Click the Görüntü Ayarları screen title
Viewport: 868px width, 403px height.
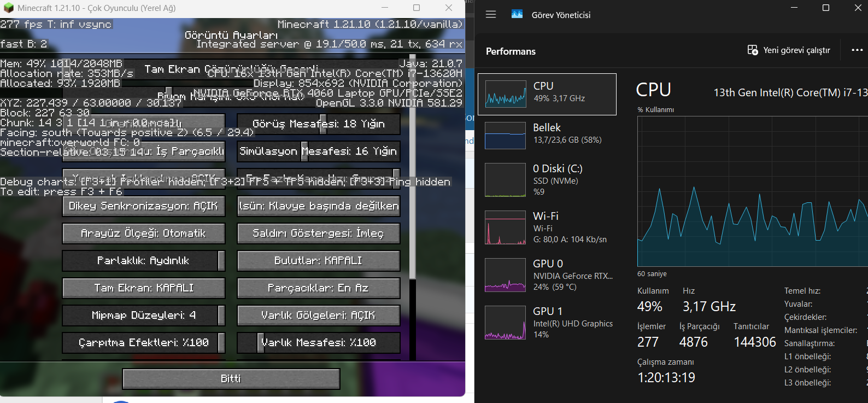coord(231,35)
